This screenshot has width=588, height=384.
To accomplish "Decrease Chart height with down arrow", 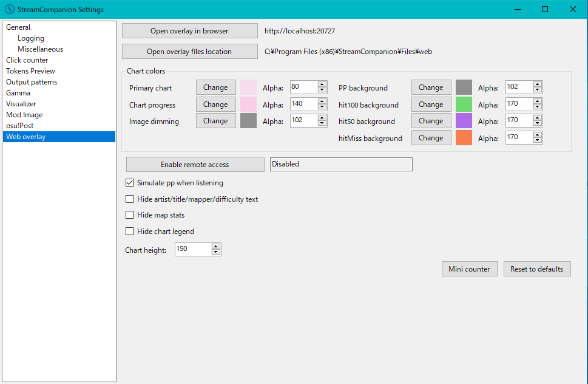I will pos(216,252).
